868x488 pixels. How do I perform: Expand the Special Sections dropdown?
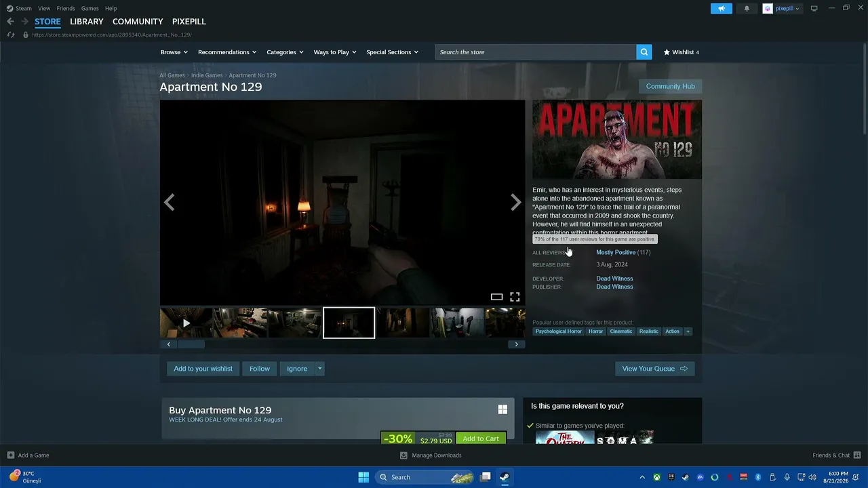(x=393, y=52)
